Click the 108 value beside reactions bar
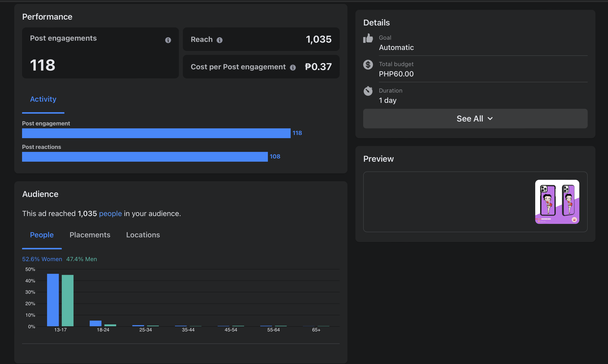The width and height of the screenshot is (608, 364). 275,157
